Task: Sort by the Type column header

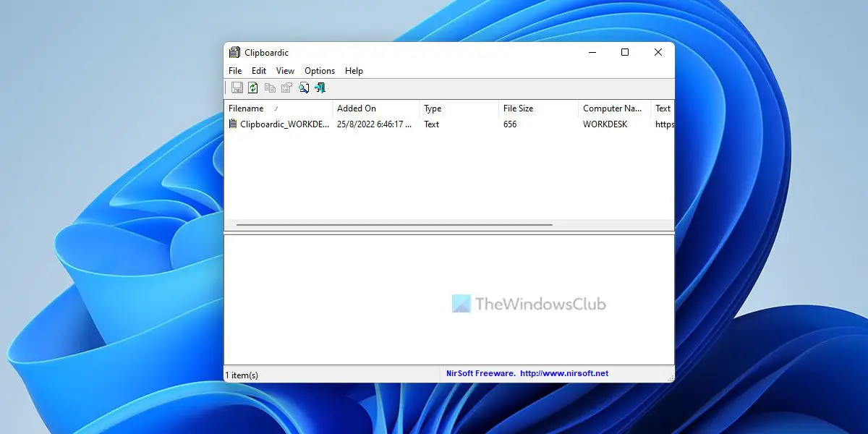Action: (x=459, y=109)
